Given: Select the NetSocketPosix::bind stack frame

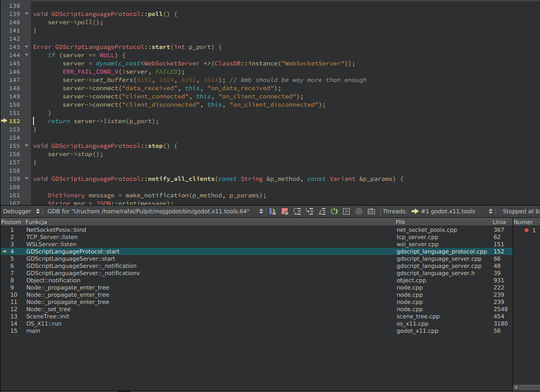Looking at the screenshot, I should (256, 230).
